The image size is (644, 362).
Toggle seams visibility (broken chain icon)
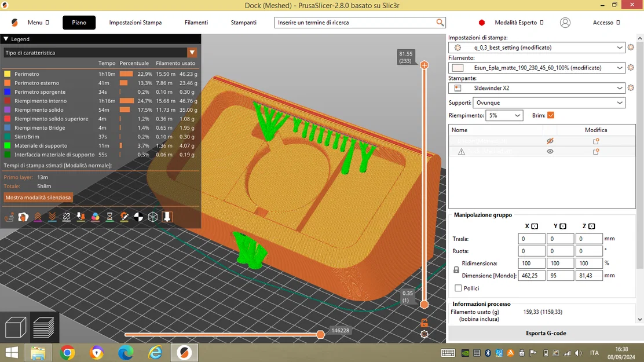click(67, 217)
